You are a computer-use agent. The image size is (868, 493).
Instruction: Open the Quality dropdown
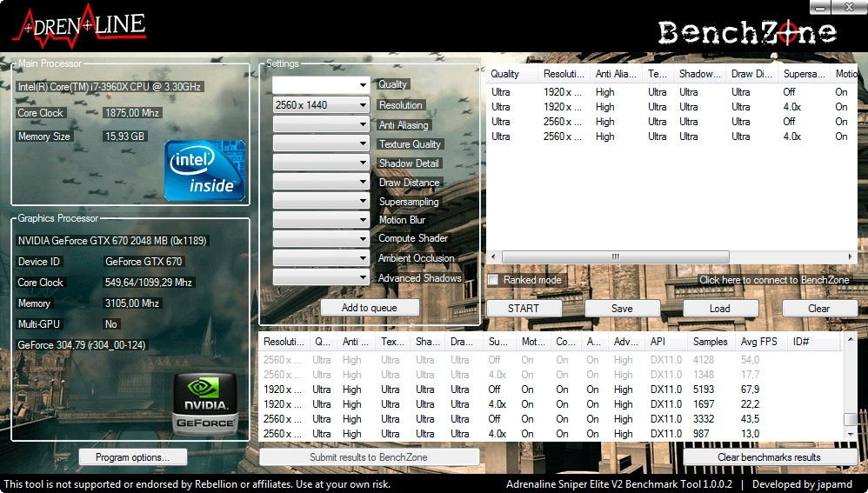321,85
